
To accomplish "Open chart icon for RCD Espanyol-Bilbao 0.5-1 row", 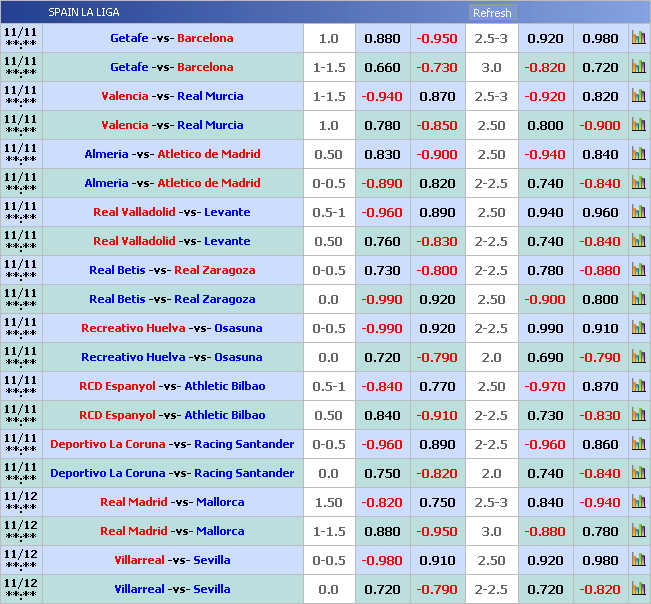I will [638, 386].
